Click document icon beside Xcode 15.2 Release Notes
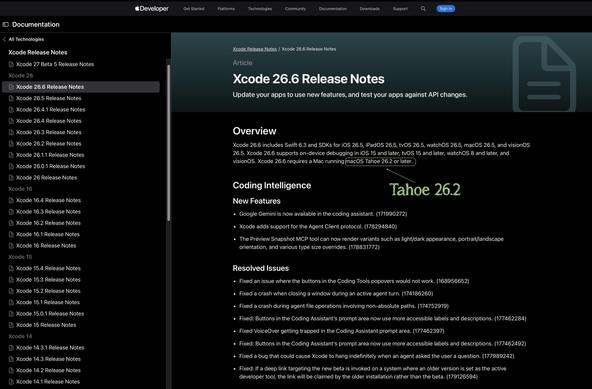Image resolution: width=592 pixels, height=389 pixels. coord(11,291)
